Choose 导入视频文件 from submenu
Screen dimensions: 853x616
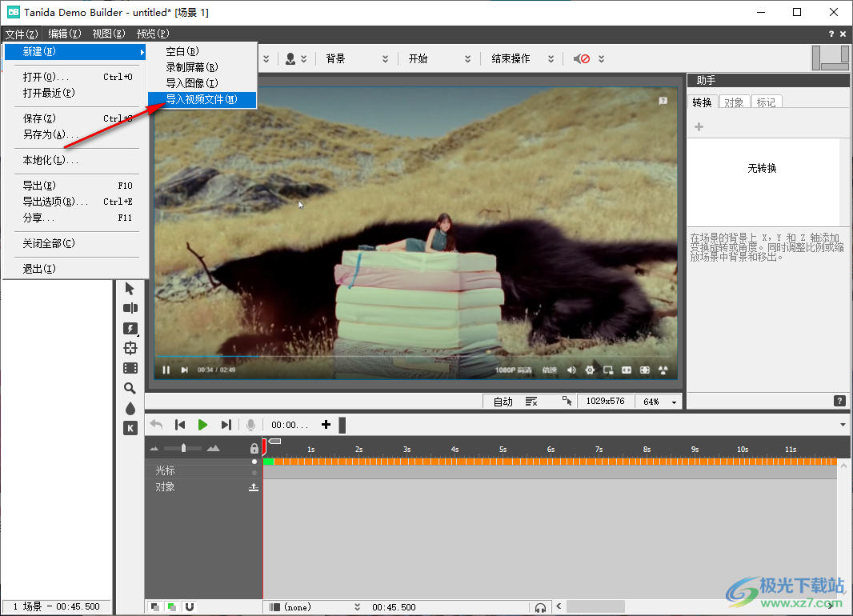click(x=202, y=99)
